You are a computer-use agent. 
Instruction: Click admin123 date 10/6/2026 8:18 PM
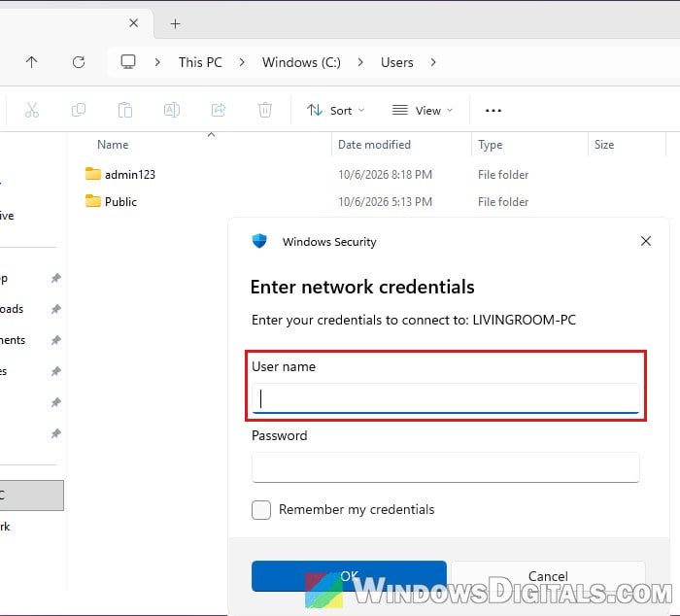[385, 174]
